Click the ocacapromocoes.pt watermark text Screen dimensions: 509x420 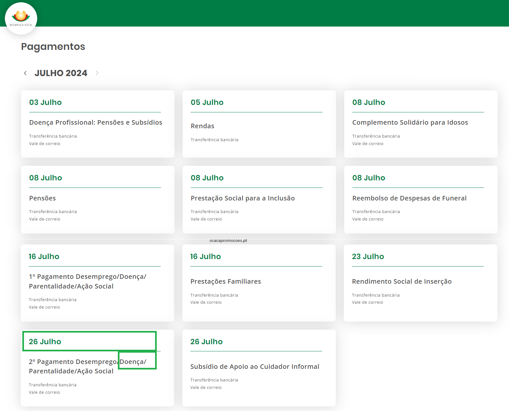pyautogui.click(x=228, y=241)
